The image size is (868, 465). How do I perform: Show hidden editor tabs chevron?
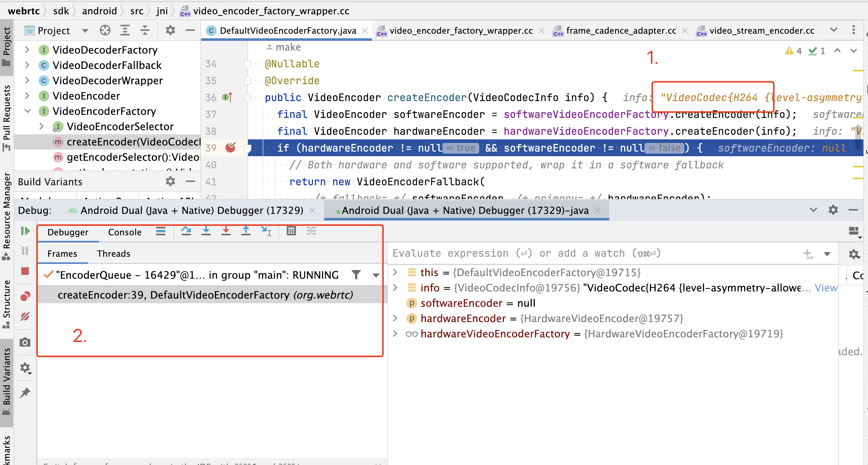pyautogui.click(x=834, y=30)
